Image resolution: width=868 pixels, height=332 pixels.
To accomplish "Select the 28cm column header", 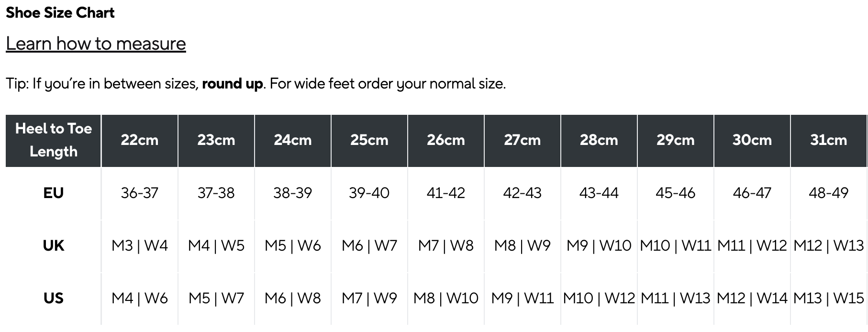I will point(599,140).
